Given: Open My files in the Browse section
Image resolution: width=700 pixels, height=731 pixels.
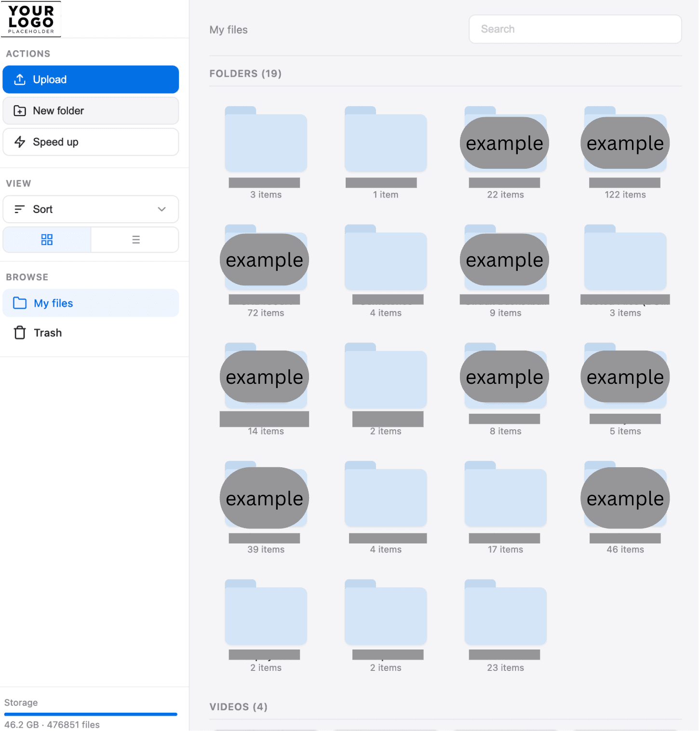Looking at the screenshot, I should pyautogui.click(x=91, y=303).
